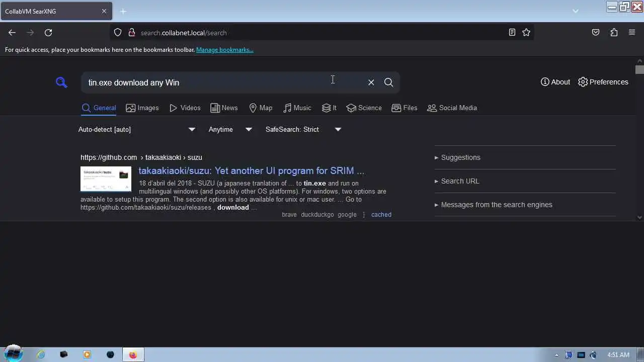The image size is (644, 362).
Task: Open the SafeSearch: Strict dropdown
Action: [x=303, y=129]
